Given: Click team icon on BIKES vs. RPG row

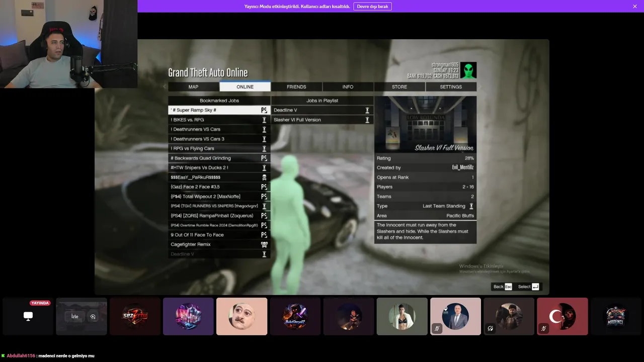Looking at the screenshot, I should pyautogui.click(x=264, y=120).
